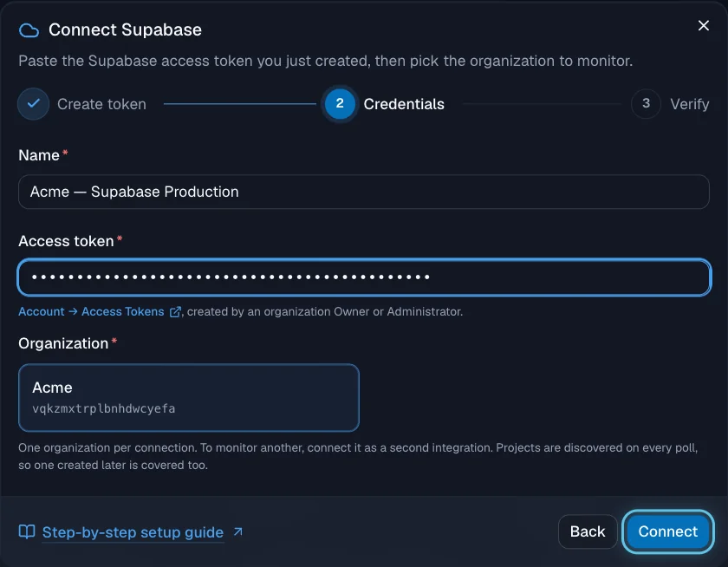Click the "Organization" field label
728x567 pixels.
pyautogui.click(x=63, y=343)
